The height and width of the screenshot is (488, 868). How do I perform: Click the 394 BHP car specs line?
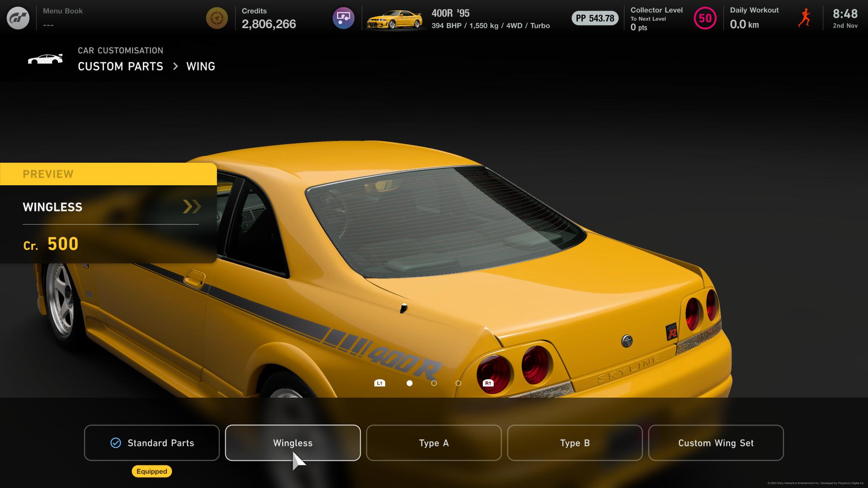(491, 26)
